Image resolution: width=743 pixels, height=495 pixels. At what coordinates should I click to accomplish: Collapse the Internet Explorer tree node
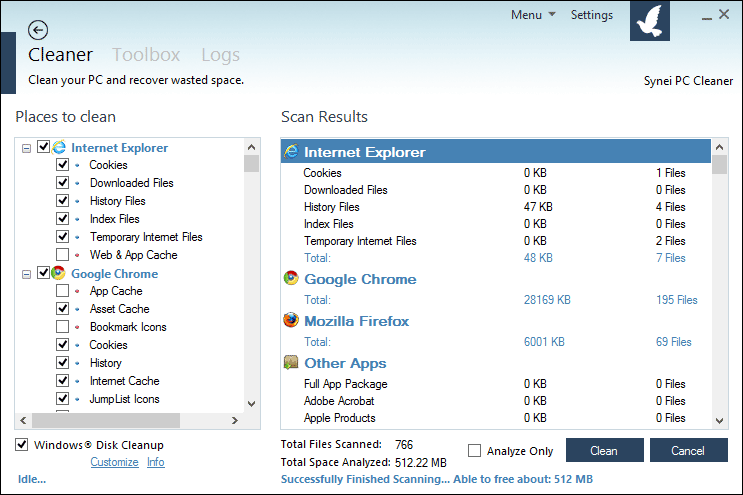pyautogui.click(x=27, y=148)
